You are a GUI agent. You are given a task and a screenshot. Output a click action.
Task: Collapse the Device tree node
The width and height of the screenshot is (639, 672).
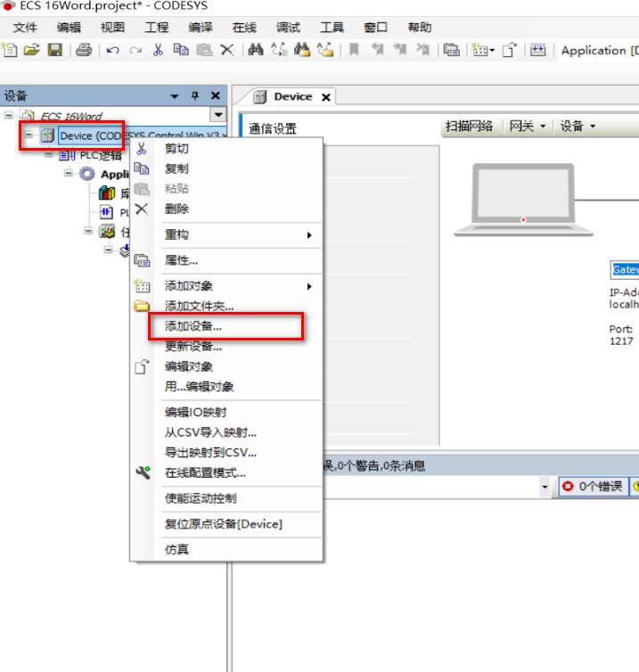29,135
